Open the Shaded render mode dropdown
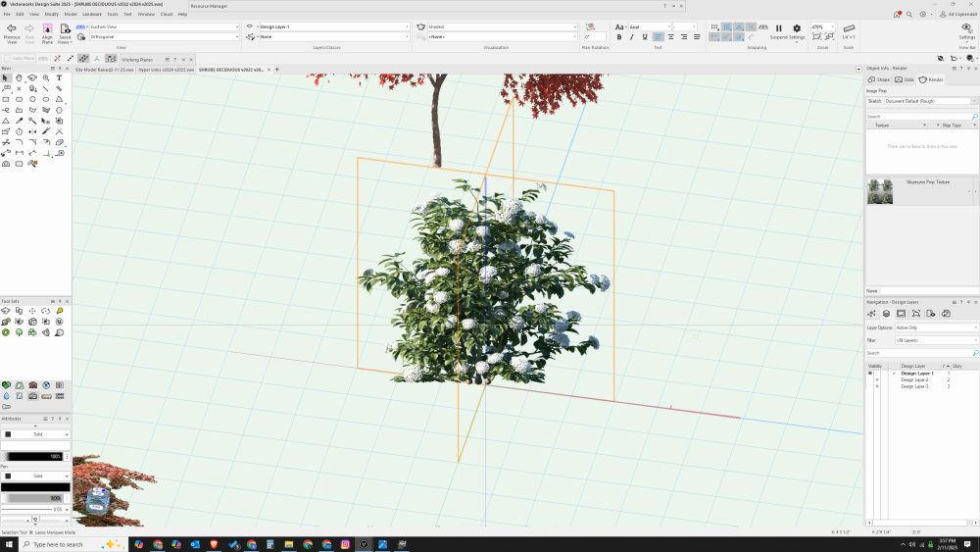980x552 pixels. 502,26
